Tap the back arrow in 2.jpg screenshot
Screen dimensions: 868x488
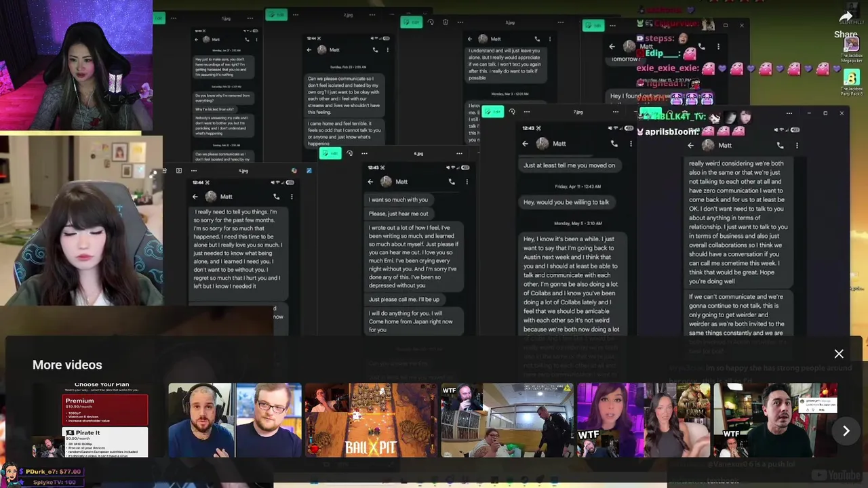click(x=309, y=49)
